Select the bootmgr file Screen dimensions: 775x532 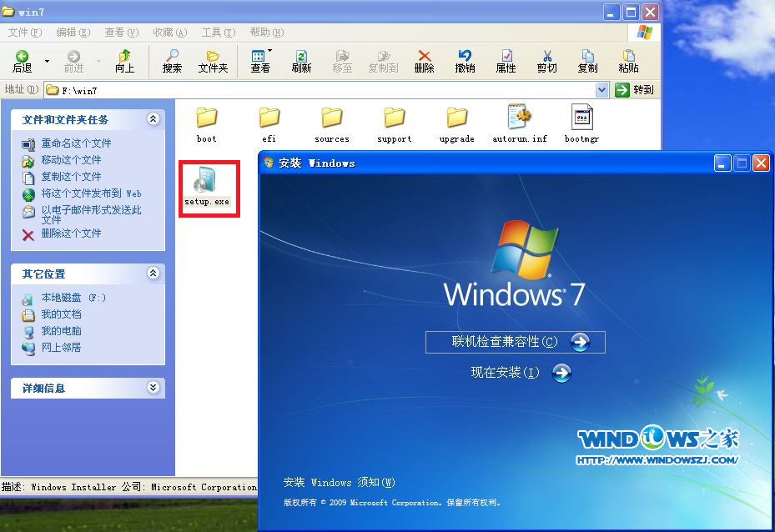[581, 123]
